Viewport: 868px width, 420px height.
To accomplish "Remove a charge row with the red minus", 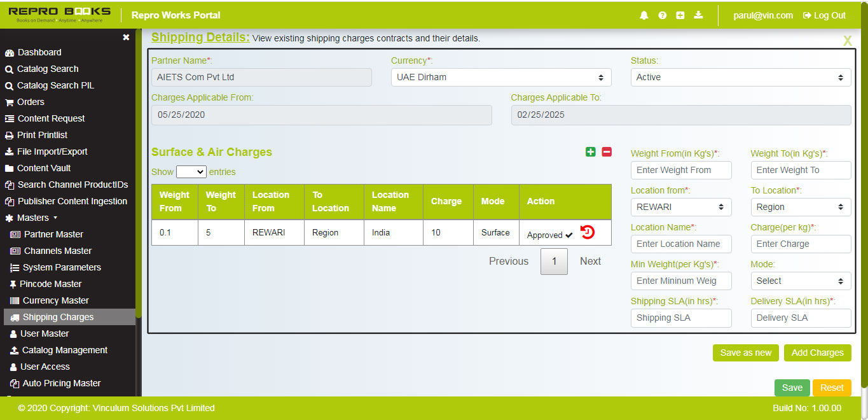I will (x=606, y=152).
